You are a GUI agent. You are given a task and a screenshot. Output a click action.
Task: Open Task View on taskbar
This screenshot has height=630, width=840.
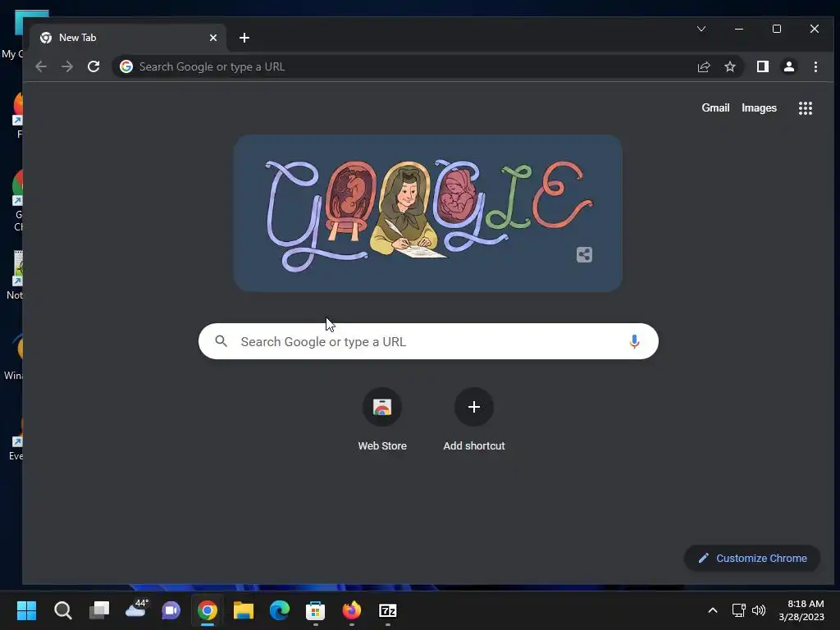pyautogui.click(x=99, y=610)
